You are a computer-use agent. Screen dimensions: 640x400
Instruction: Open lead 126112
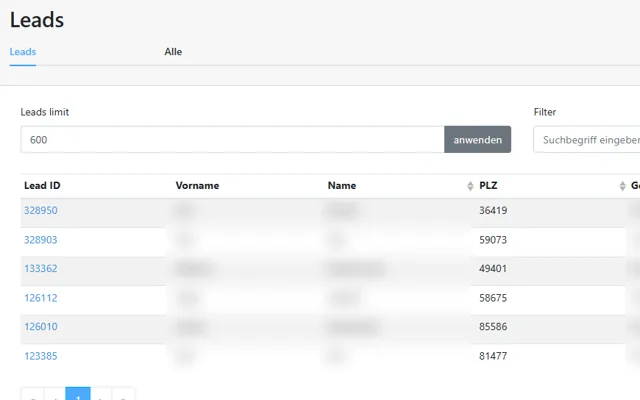pyautogui.click(x=41, y=298)
